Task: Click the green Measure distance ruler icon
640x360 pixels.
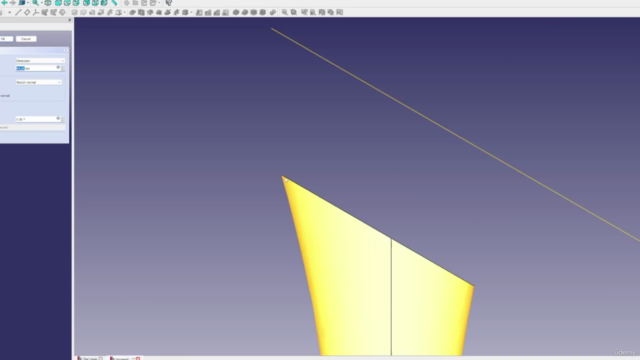Action: (x=114, y=2)
